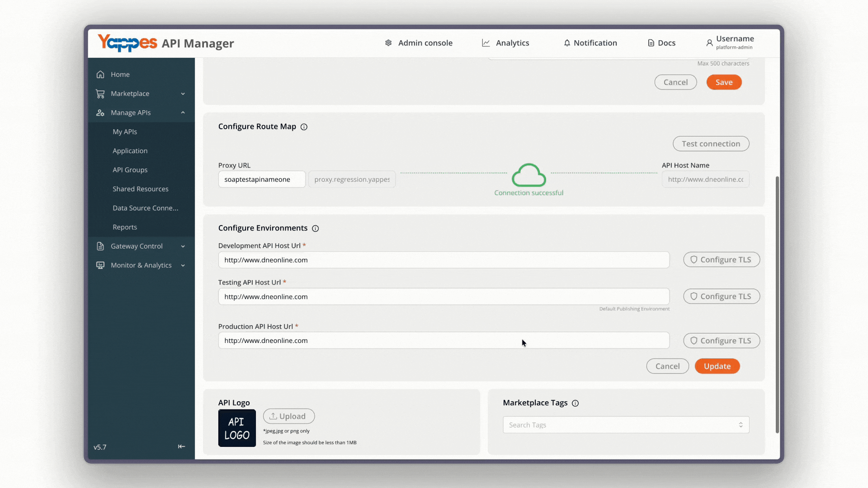
Task: Open Reports in sidebar
Action: click(x=125, y=227)
